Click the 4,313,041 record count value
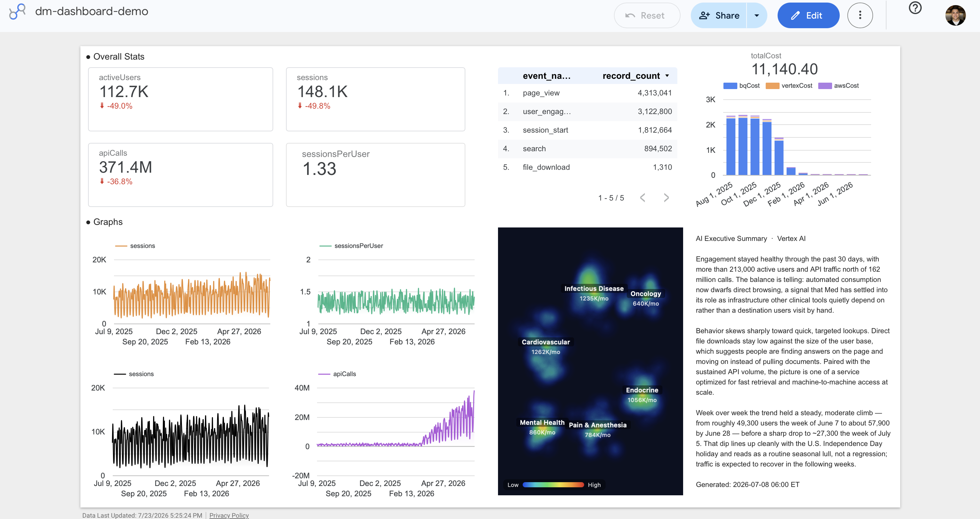 click(654, 93)
